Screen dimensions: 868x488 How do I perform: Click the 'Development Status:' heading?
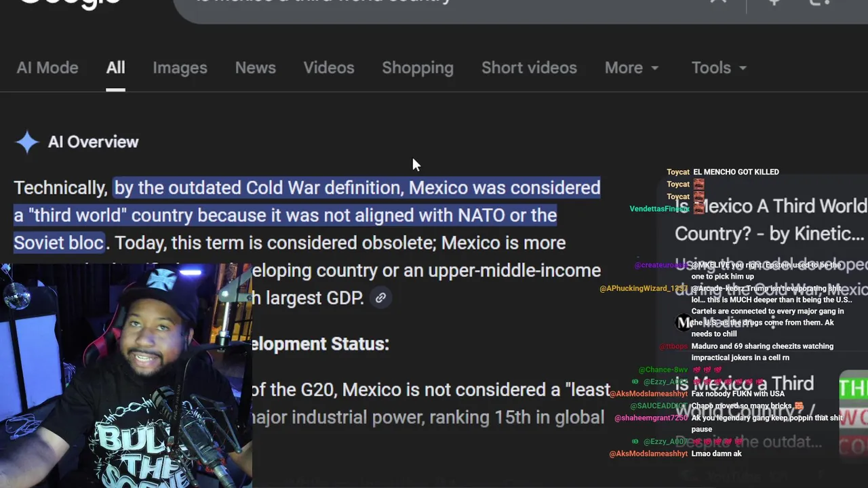(320, 344)
